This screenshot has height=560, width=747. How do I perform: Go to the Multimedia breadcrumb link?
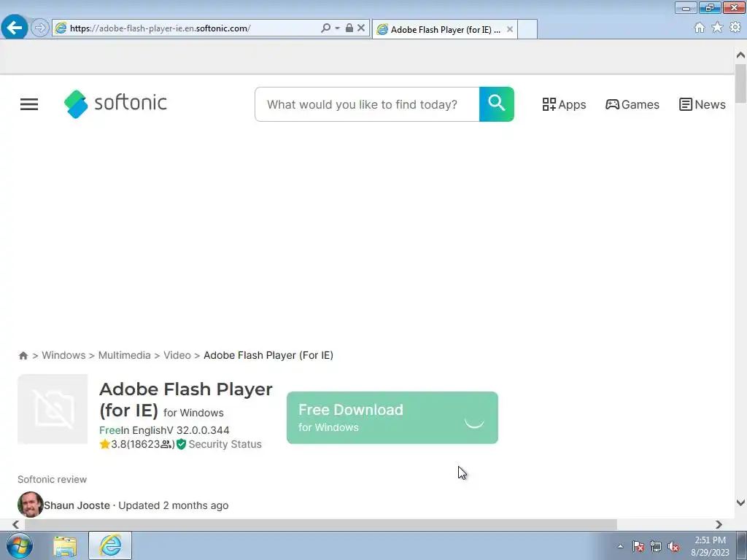[x=124, y=355]
